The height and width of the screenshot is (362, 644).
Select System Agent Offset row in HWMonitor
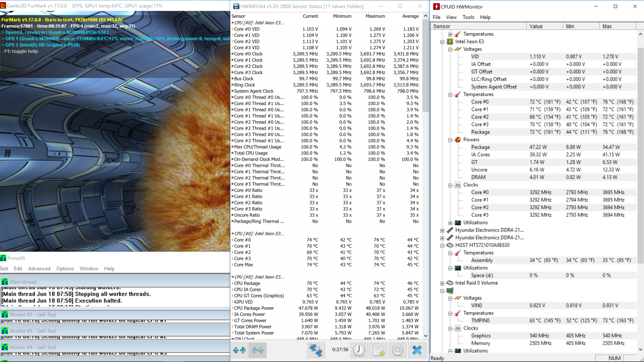coord(534,87)
